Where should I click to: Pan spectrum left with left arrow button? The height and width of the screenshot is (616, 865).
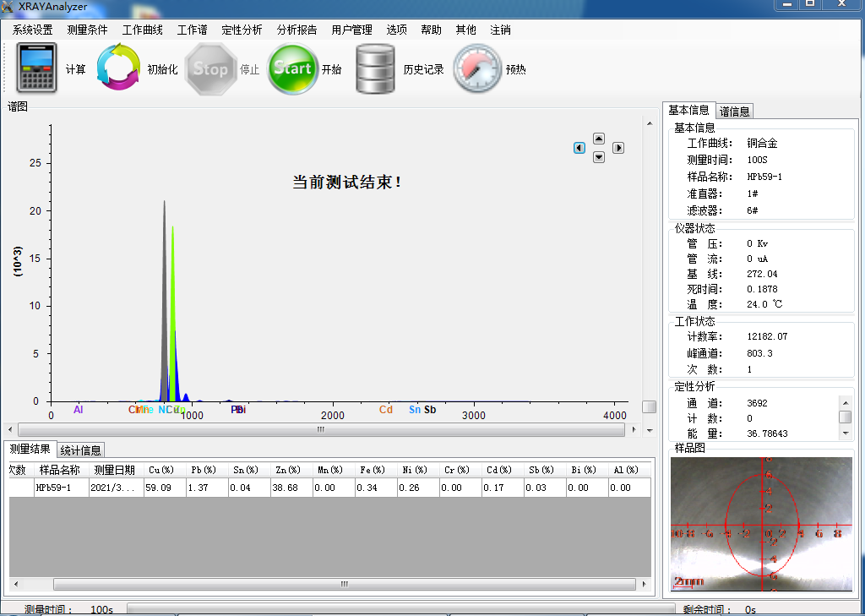579,148
